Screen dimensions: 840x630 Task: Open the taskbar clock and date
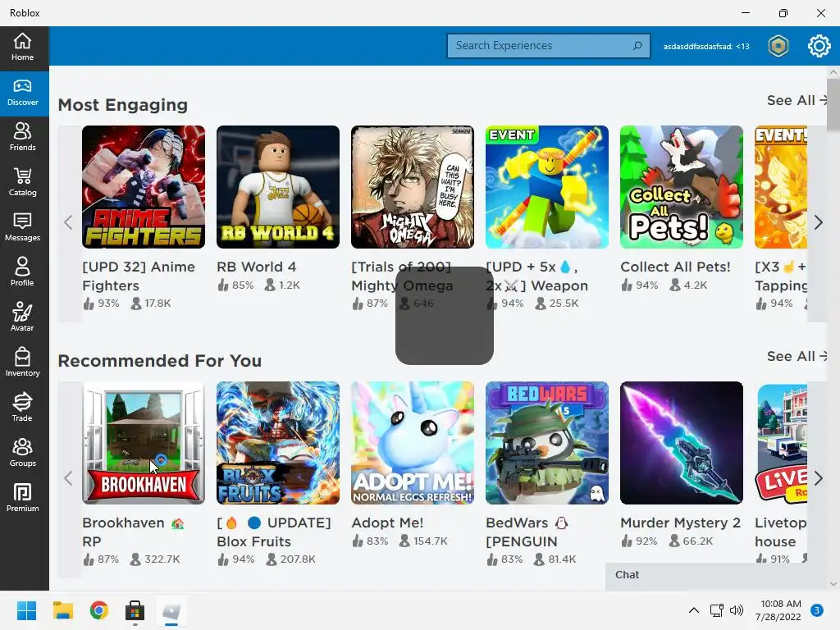(778, 610)
